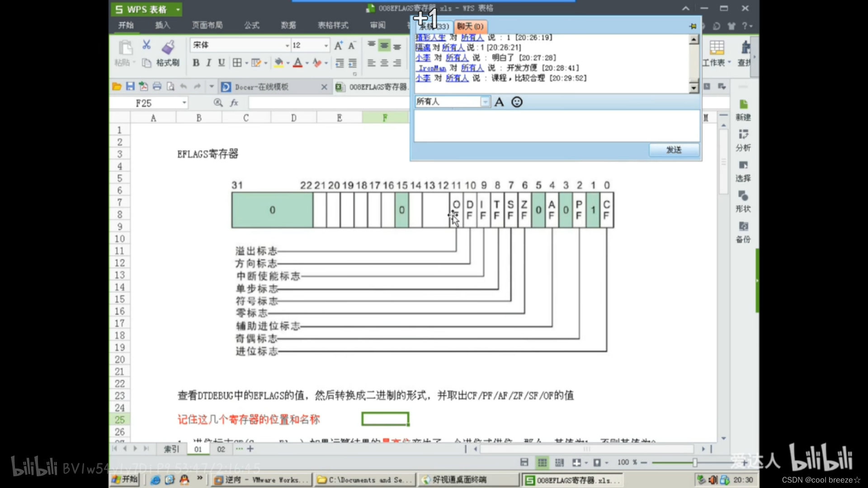The width and height of the screenshot is (868, 488).
Task: Click the 小李 username link saying 明白了
Action: 423,58
